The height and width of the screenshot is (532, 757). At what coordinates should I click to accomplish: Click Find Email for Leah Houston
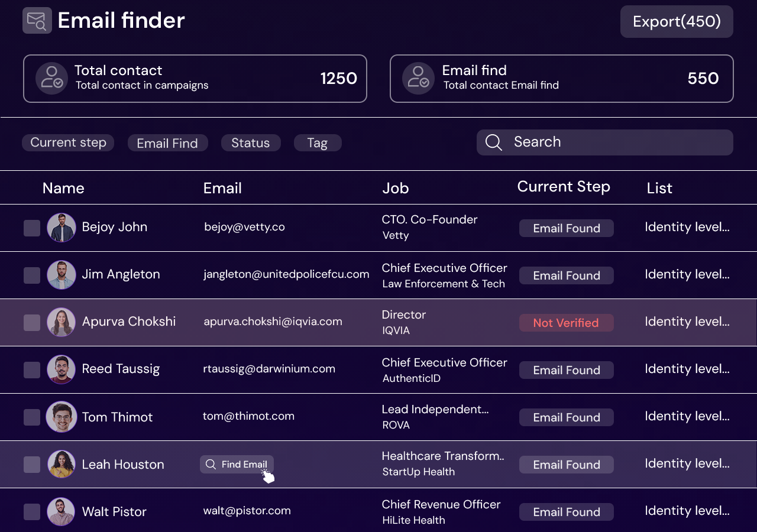237,465
